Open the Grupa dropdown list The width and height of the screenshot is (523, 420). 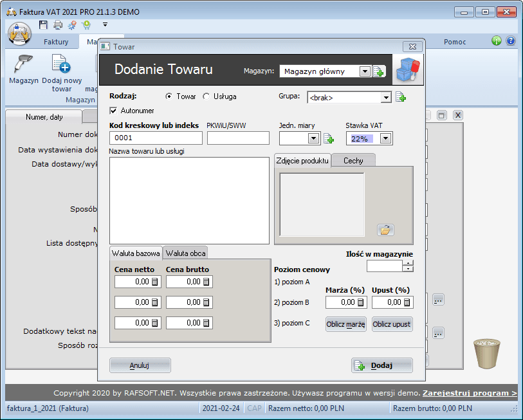pyautogui.click(x=386, y=98)
